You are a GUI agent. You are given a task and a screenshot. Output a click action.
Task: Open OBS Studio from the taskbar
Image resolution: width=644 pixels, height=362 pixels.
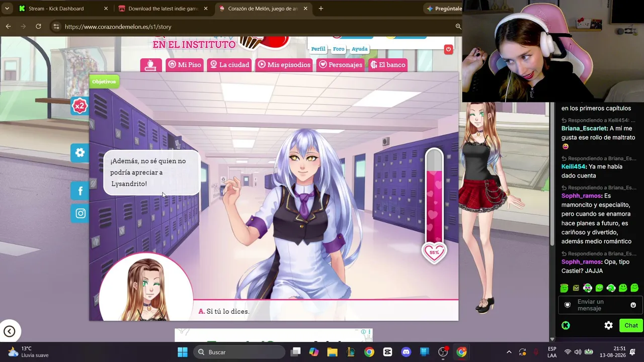click(x=443, y=352)
